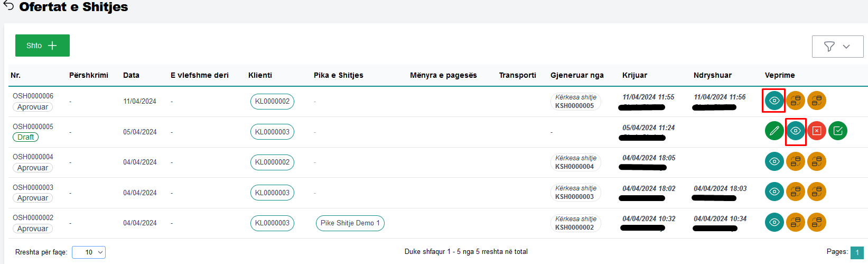Click first orange convert icon for OSH0000004
Image resolution: width=868 pixels, height=264 pixels.
click(795, 161)
